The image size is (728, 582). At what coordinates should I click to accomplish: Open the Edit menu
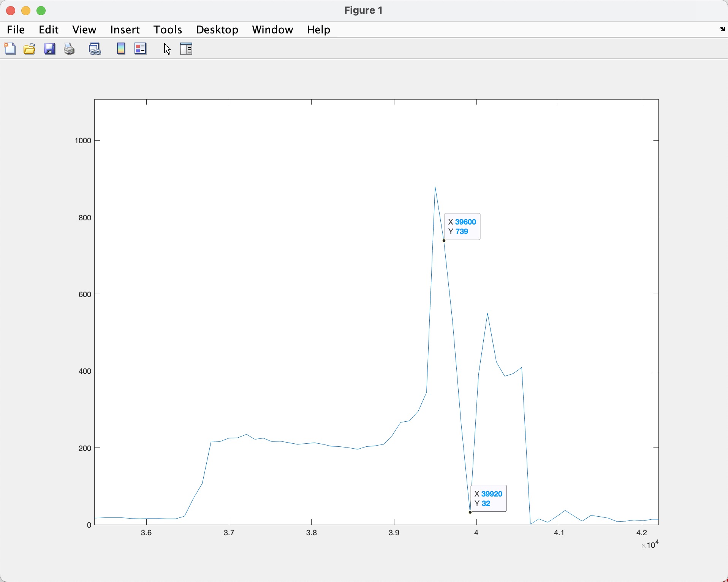click(x=49, y=30)
